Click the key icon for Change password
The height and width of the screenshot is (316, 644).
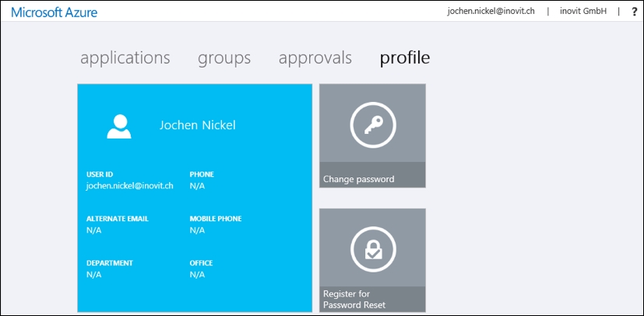point(373,125)
